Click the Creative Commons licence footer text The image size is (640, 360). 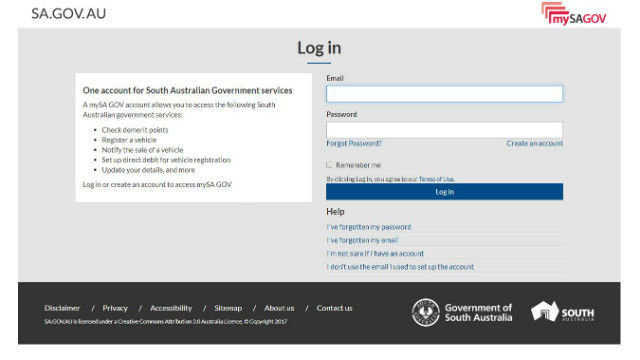coord(166,322)
